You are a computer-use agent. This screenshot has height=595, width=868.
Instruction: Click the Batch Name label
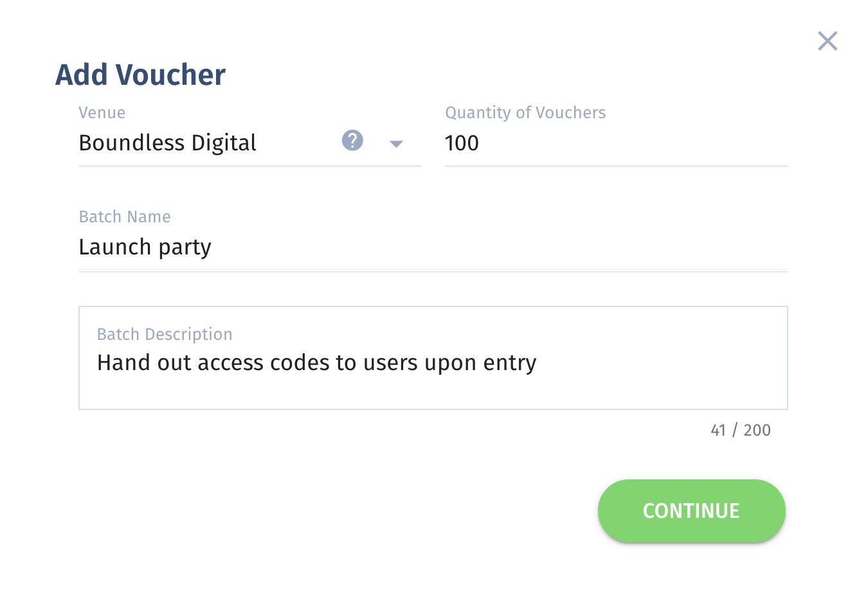[125, 217]
